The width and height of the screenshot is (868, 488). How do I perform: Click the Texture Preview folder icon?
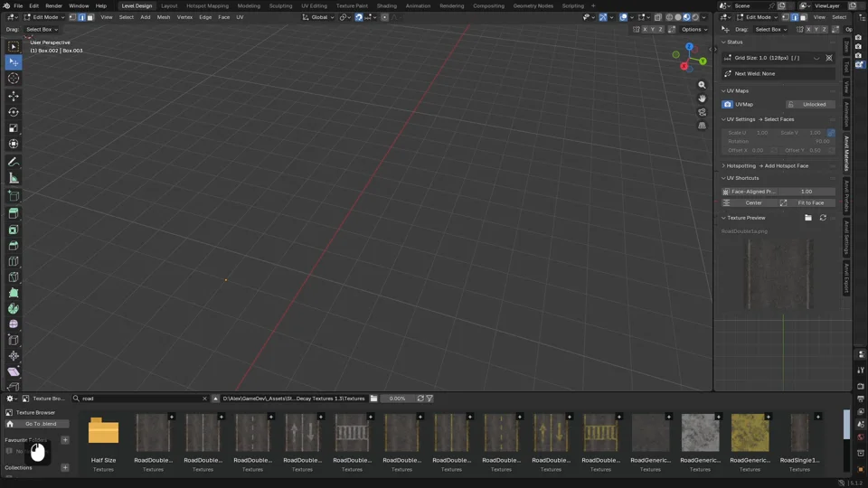point(808,218)
